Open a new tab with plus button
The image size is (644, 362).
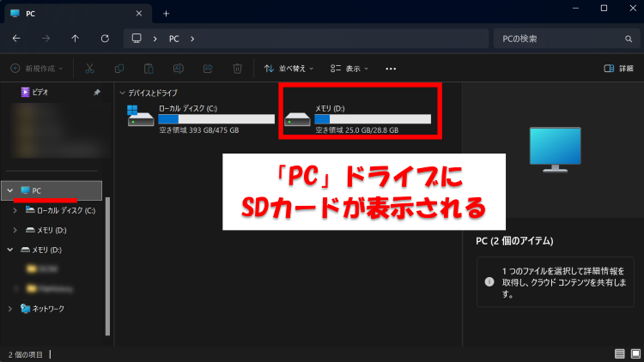[x=166, y=14]
